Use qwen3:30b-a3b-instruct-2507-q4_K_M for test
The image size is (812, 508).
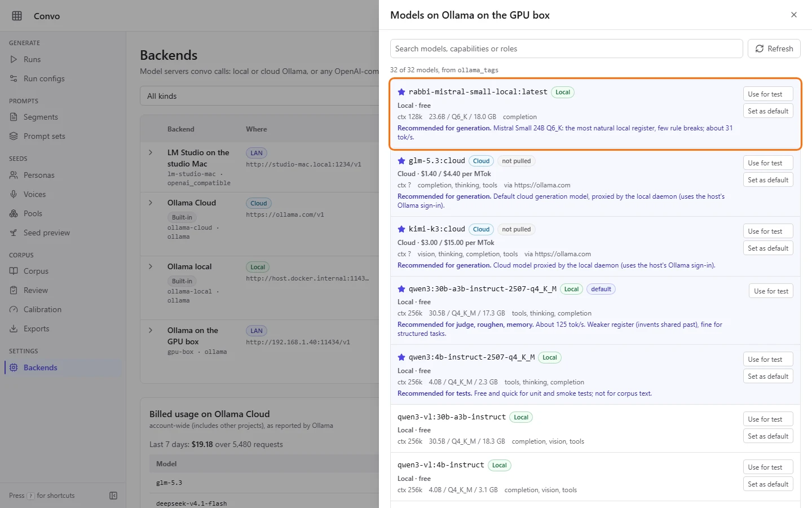pos(771,291)
